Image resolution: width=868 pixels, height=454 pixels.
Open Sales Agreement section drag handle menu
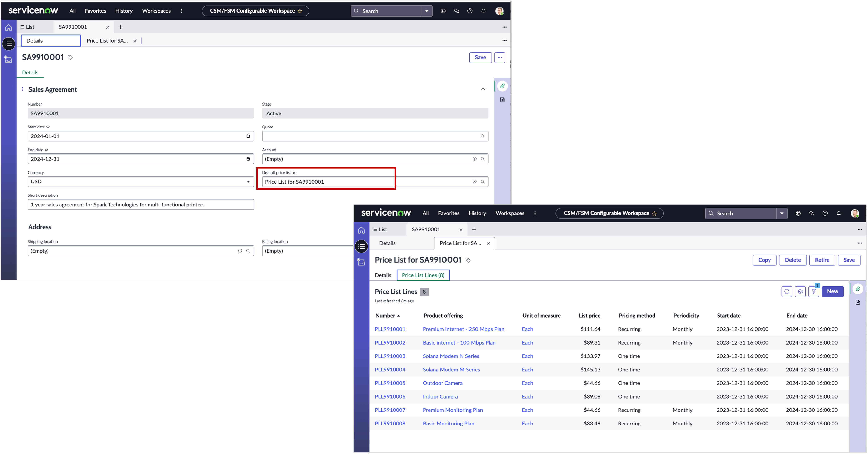click(22, 89)
